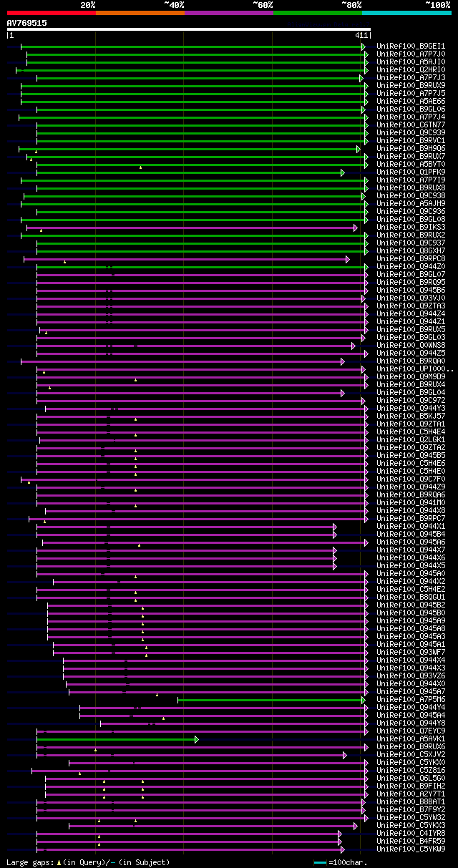Click the green segment of the identity legend
The width and height of the screenshot is (458, 868).
[317, 13]
